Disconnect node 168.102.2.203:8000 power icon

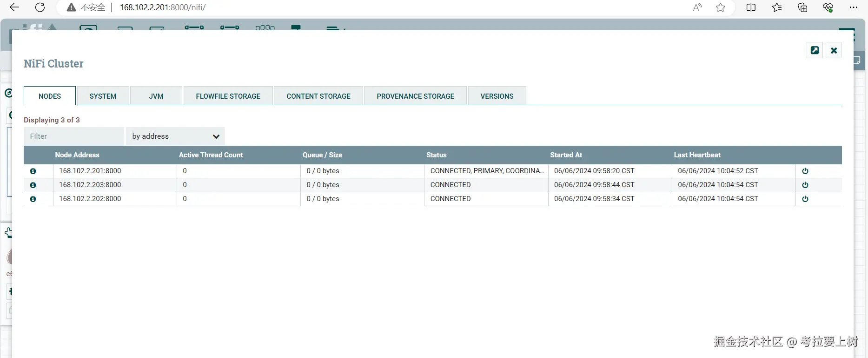click(x=805, y=185)
